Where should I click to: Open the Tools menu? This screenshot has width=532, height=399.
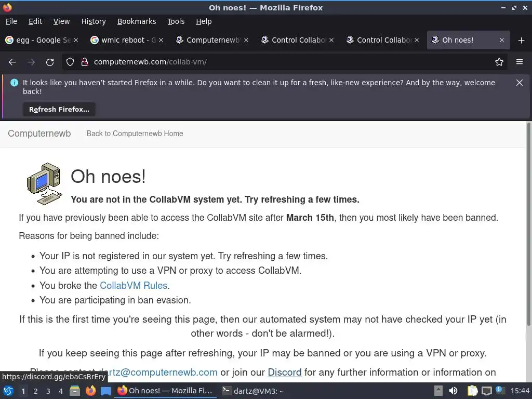(x=176, y=21)
